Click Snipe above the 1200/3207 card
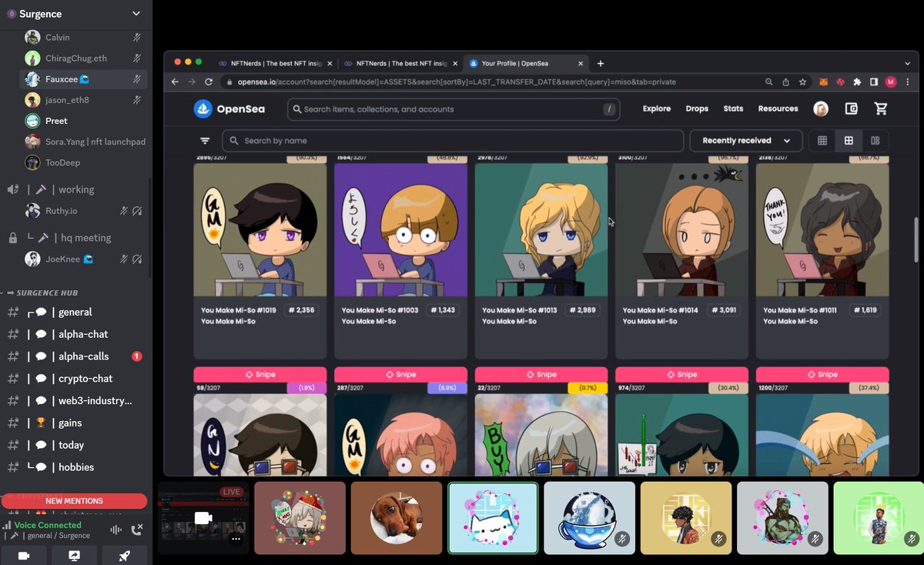Viewport: 924px width, 565px height. click(822, 374)
